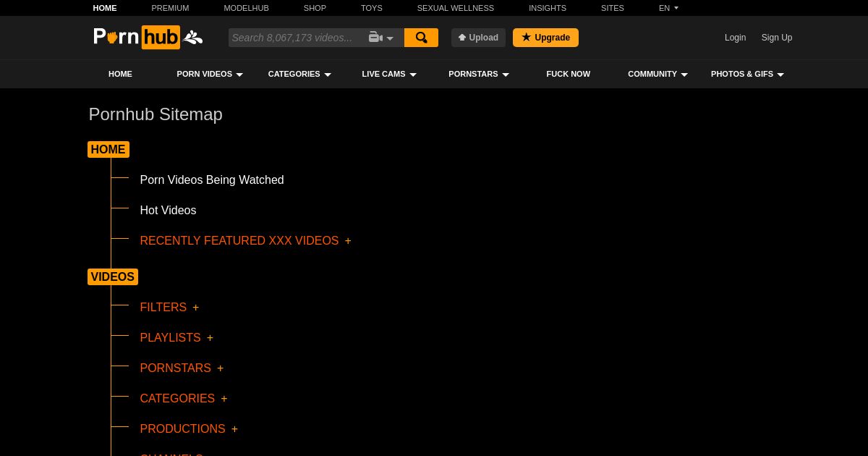Open SEXUAL WELLNESS in the top bar
Image resolution: width=868 pixels, height=456 pixels.
[x=456, y=8]
